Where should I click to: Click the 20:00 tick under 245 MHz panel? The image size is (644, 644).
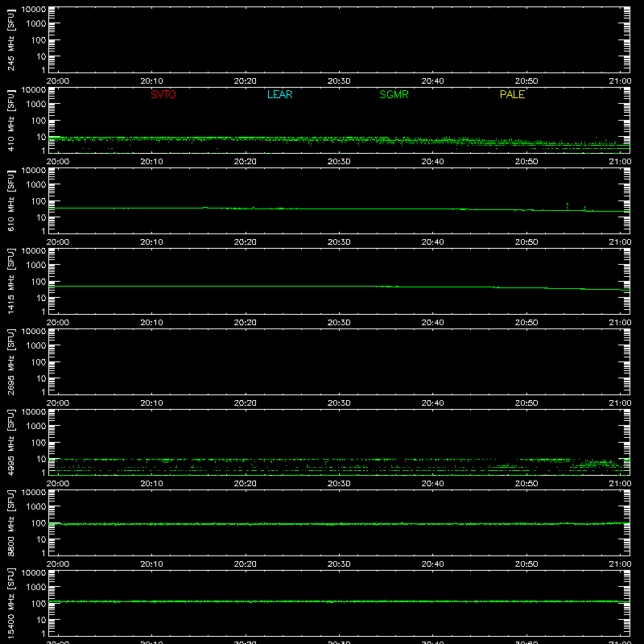click(58, 81)
